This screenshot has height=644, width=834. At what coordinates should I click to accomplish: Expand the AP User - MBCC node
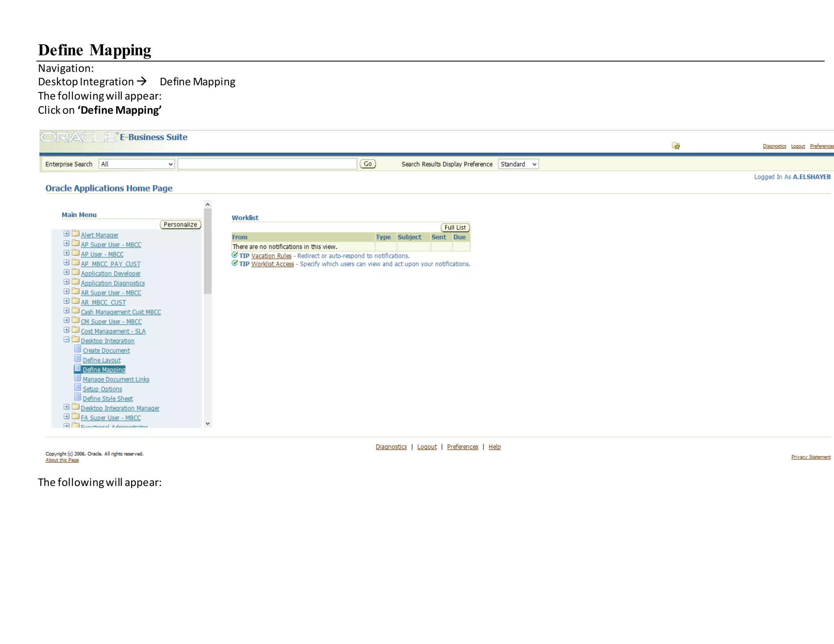pyautogui.click(x=66, y=253)
